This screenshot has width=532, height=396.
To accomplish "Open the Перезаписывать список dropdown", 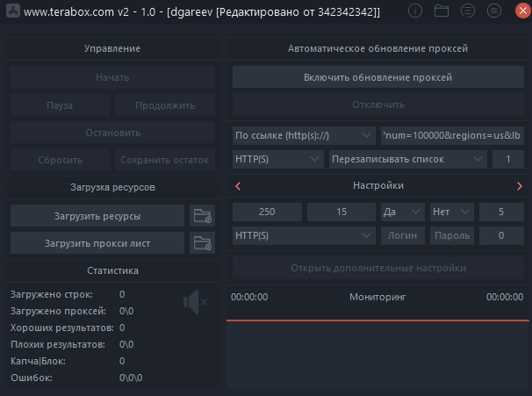I will coord(408,159).
